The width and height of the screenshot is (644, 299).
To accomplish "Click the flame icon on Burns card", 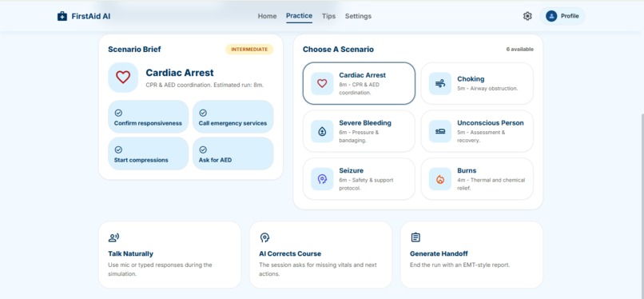I will [x=440, y=179].
